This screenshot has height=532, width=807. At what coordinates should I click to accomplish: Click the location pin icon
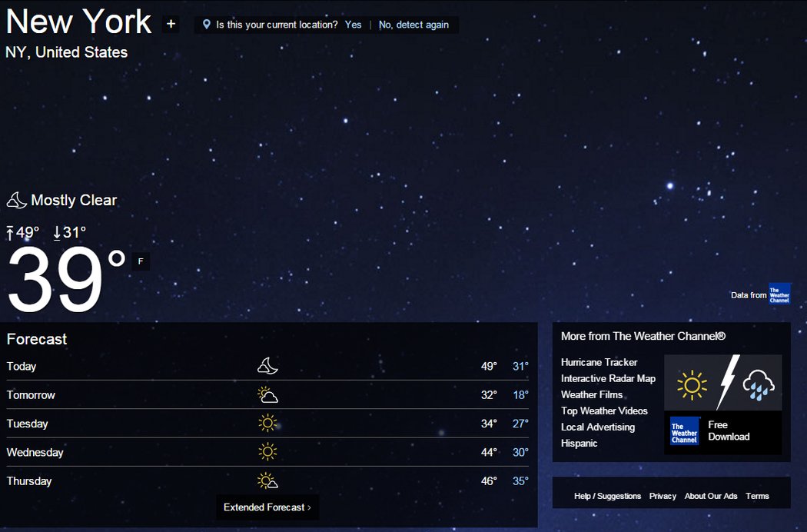point(206,25)
